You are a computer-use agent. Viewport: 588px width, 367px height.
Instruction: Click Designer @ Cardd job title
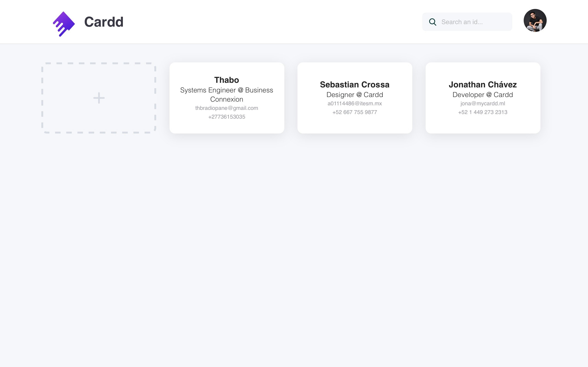[354, 95]
